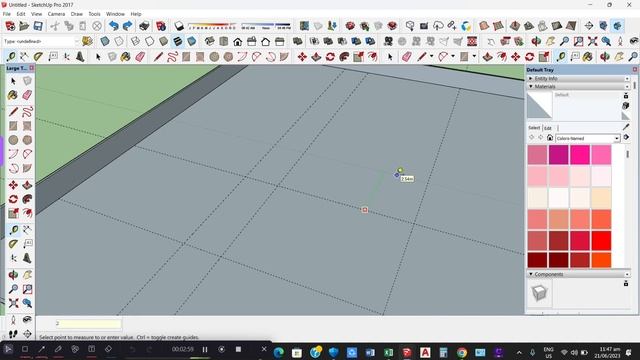Select the Line pencil in Large Tool Set
The height and width of the screenshot is (360, 640).
point(13,111)
